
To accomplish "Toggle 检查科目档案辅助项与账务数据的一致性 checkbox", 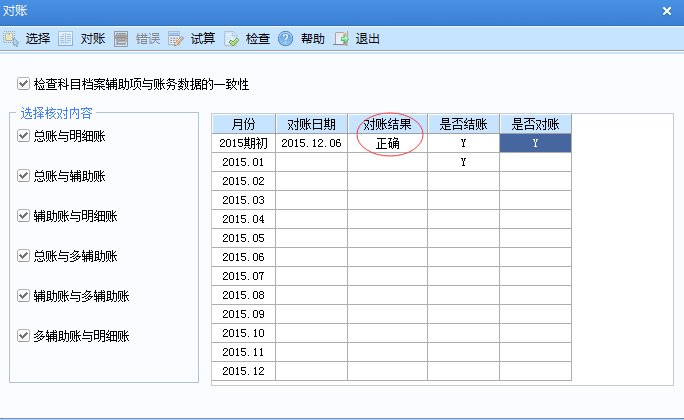I will coord(24,84).
